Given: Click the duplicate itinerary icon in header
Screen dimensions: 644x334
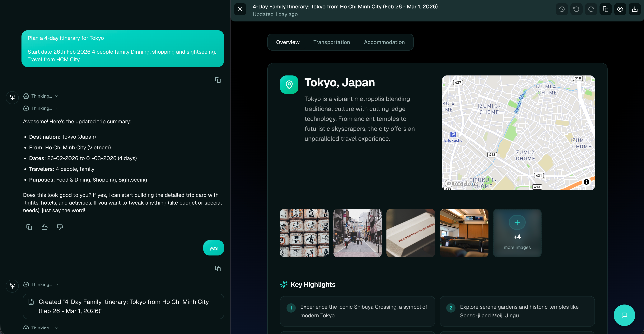Looking at the screenshot, I should pyautogui.click(x=605, y=9).
